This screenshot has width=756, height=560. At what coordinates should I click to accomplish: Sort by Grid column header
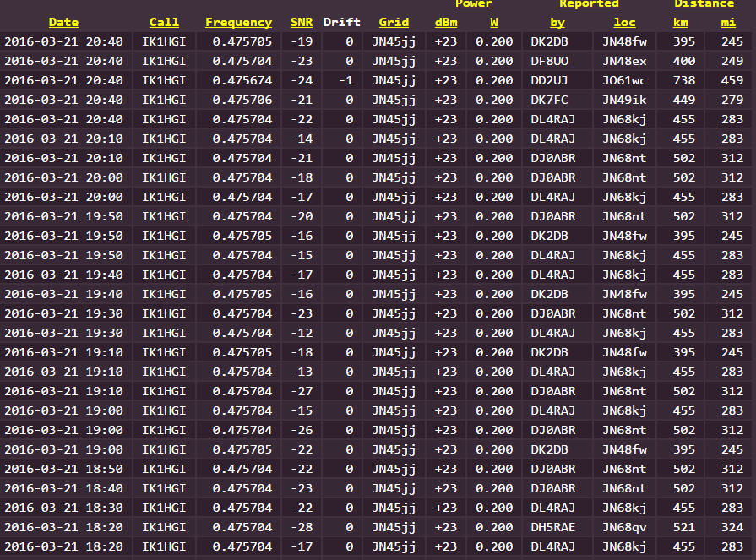pos(394,22)
